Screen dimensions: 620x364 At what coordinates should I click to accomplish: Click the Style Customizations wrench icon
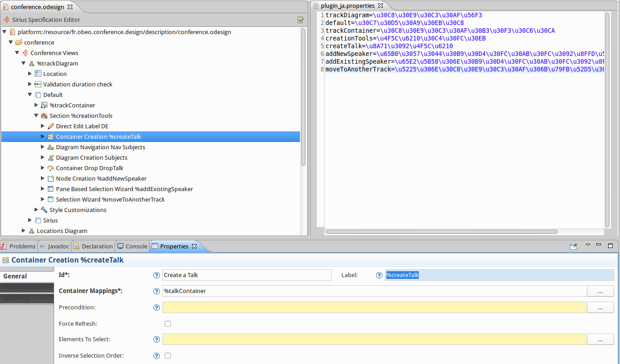[x=44, y=210]
